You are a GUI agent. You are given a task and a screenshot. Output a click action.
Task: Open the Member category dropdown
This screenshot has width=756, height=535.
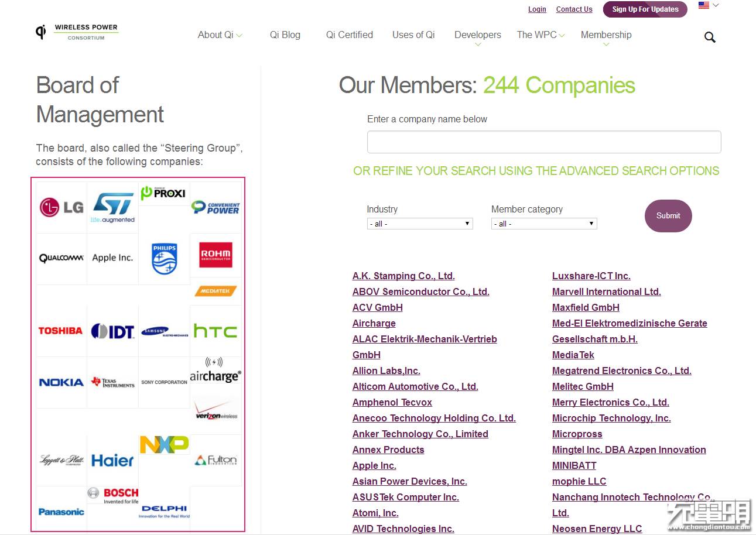tap(544, 224)
